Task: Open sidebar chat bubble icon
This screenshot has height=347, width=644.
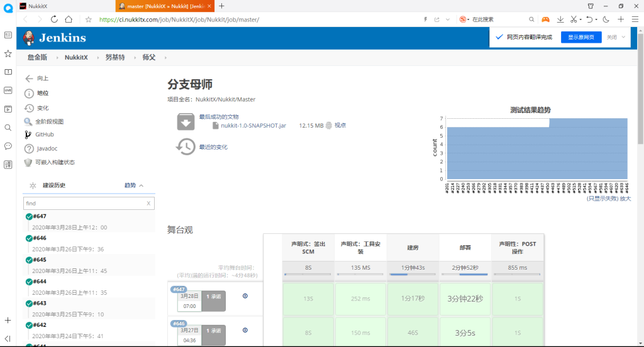Action: click(x=8, y=146)
